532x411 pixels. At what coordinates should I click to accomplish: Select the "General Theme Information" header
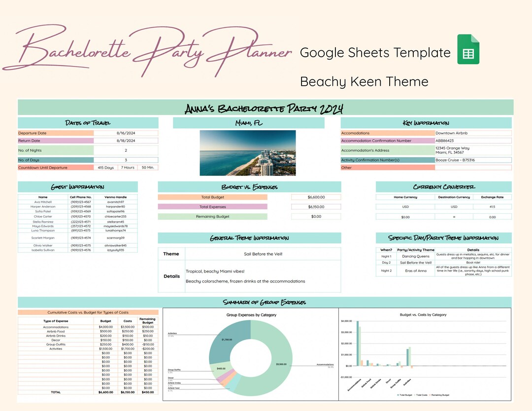pyautogui.click(x=249, y=238)
